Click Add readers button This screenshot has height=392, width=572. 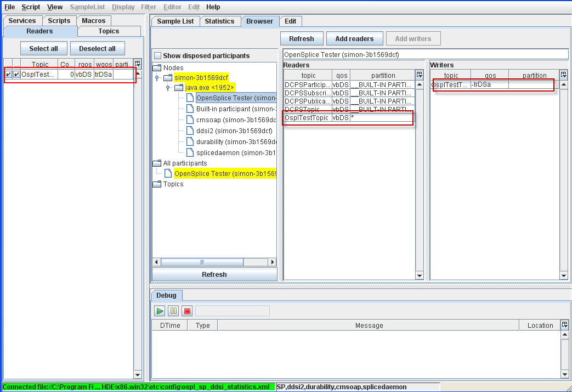[x=354, y=39]
